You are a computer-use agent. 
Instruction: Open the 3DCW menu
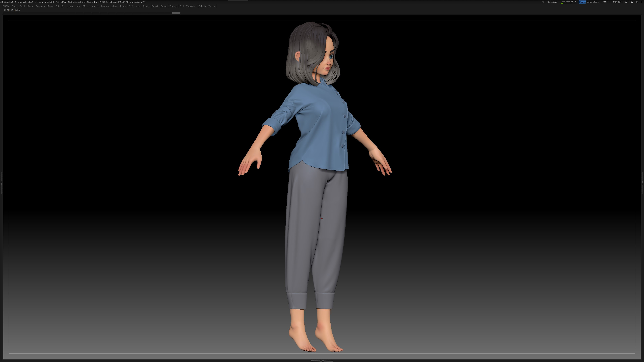pyautogui.click(x=6, y=6)
